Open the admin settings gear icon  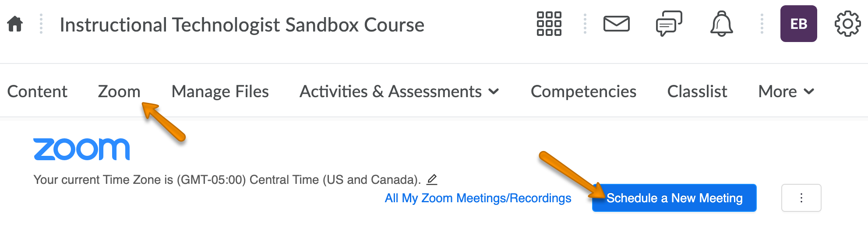click(847, 24)
